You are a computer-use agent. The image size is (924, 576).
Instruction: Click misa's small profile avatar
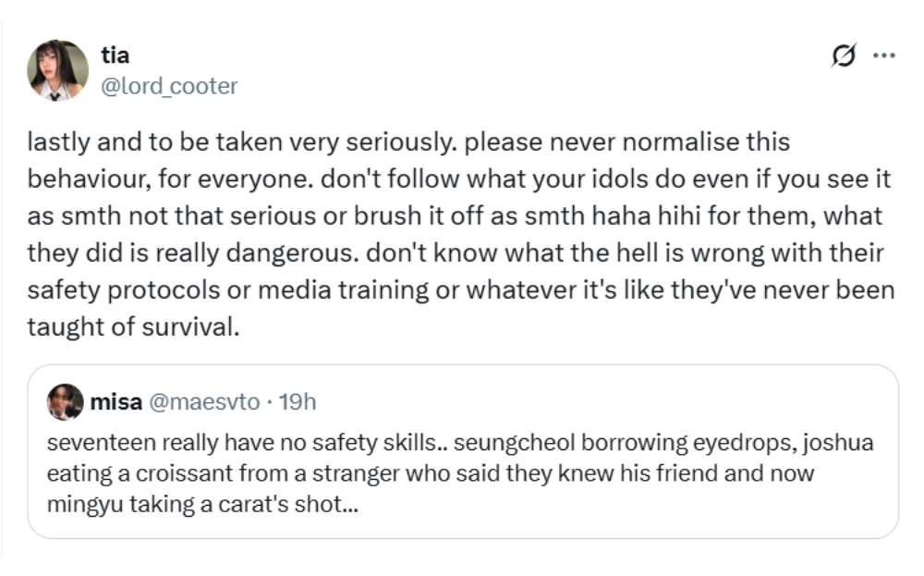(x=64, y=402)
